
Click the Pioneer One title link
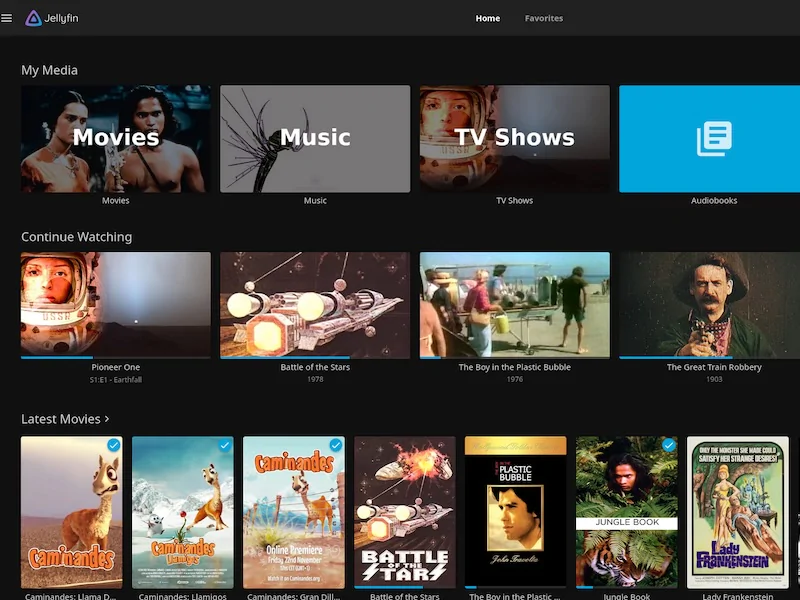point(116,367)
